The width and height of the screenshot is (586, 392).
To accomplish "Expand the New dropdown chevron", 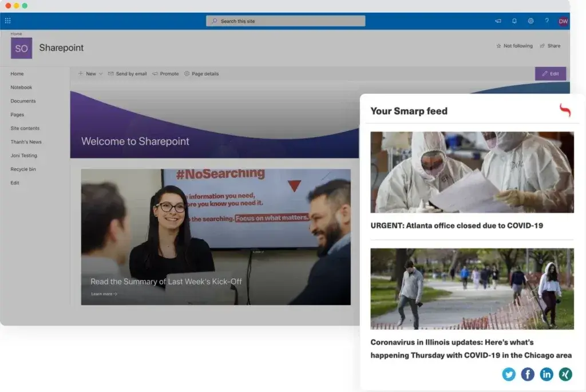I will tap(101, 74).
